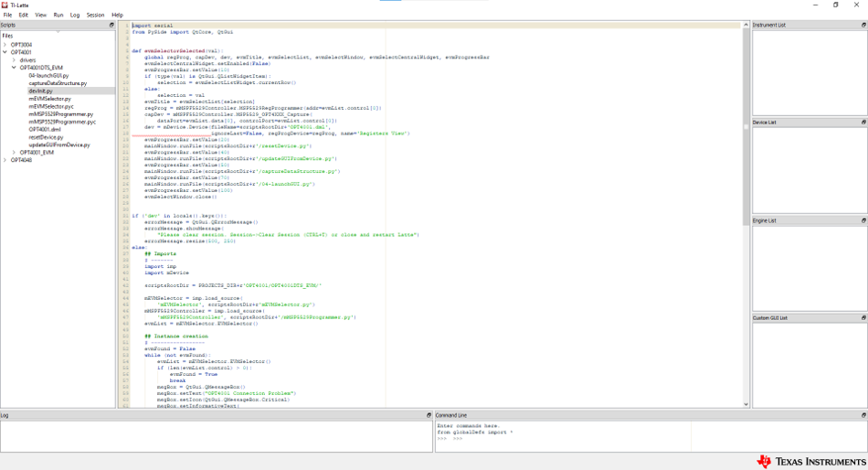Undock the Instrument List panel
Screen dimensions: 868x470
863,25
